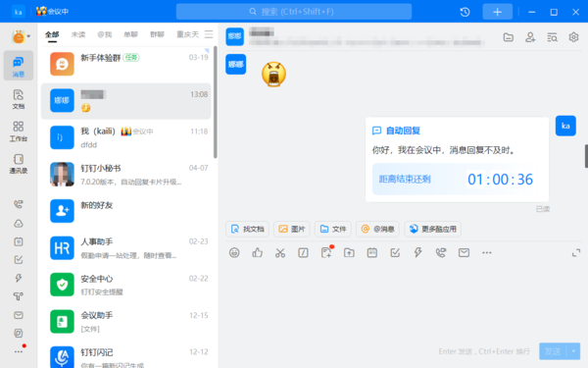Open the phone call icon in left sidebar

[x=19, y=204]
